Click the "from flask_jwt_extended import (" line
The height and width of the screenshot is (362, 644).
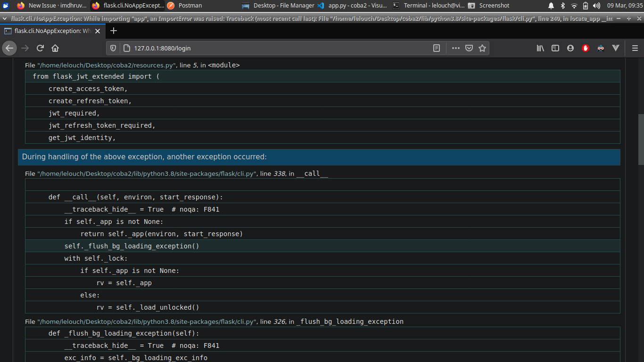tap(322, 76)
